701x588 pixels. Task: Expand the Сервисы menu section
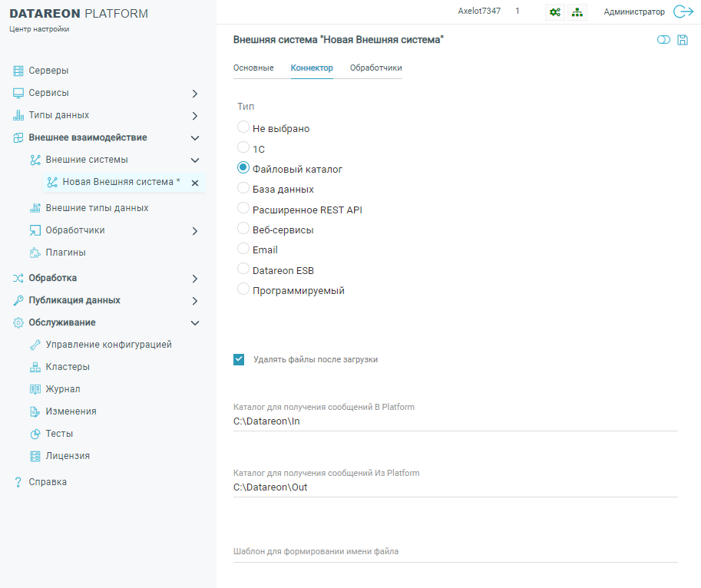[x=194, y=94]
